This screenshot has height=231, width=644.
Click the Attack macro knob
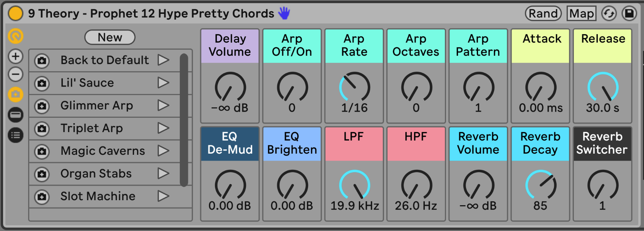coord(541,87)
